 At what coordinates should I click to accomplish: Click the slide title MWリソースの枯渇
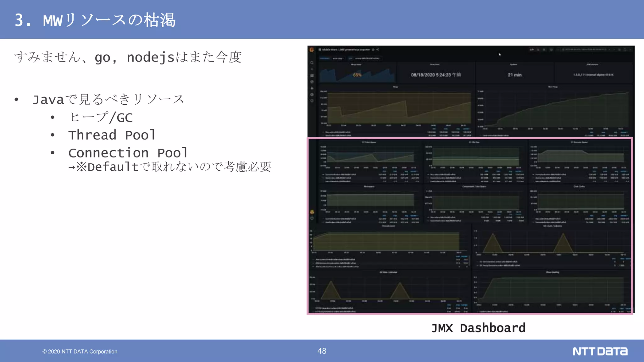pos(109,20)
